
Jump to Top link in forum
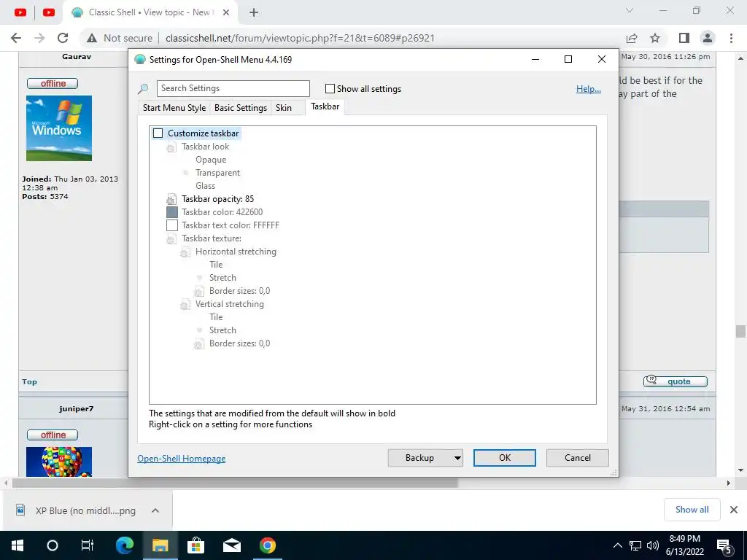point(29,382)
